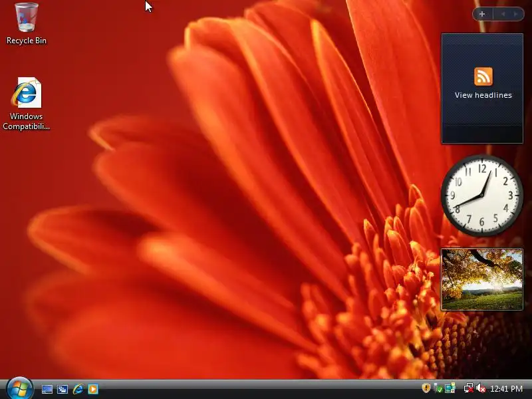
Task: Click the orange RSS feed icon
Action: [x=483, y=76]
